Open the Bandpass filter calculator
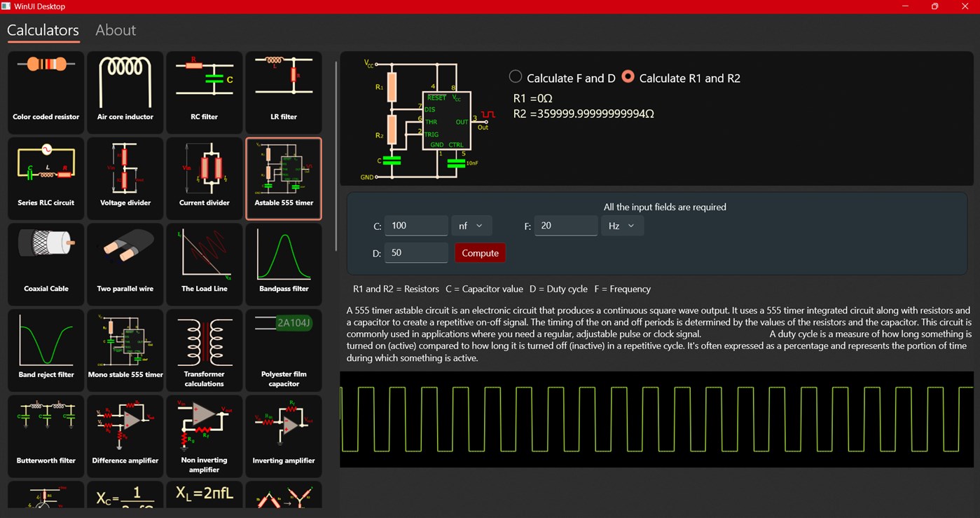Image resolution: width=980 pixels, height=518 pixels. (283, 264)
